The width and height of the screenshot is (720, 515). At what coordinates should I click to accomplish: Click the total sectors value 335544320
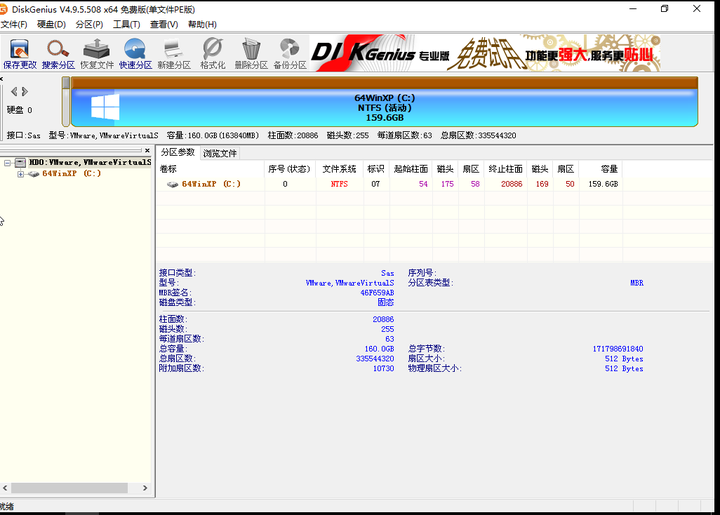tap(375, 359)
